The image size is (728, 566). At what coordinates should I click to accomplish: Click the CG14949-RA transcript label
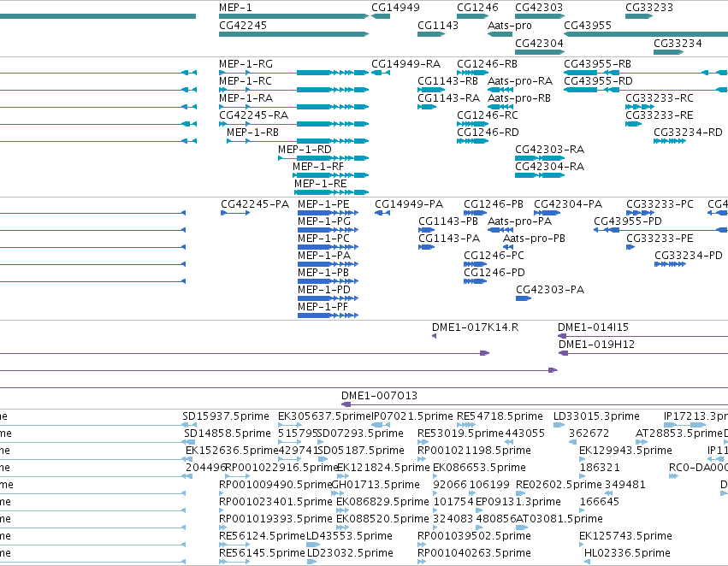[x=405, y=64]
